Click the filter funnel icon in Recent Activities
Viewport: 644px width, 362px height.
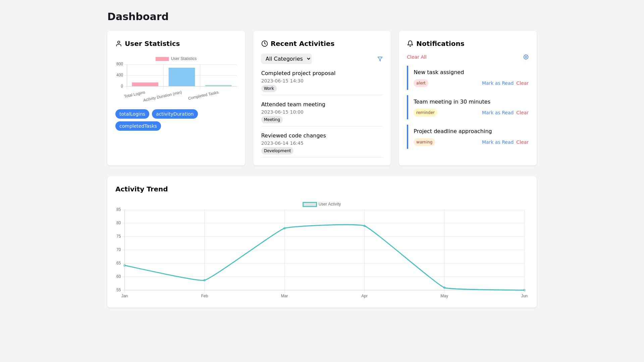[380, 59]
